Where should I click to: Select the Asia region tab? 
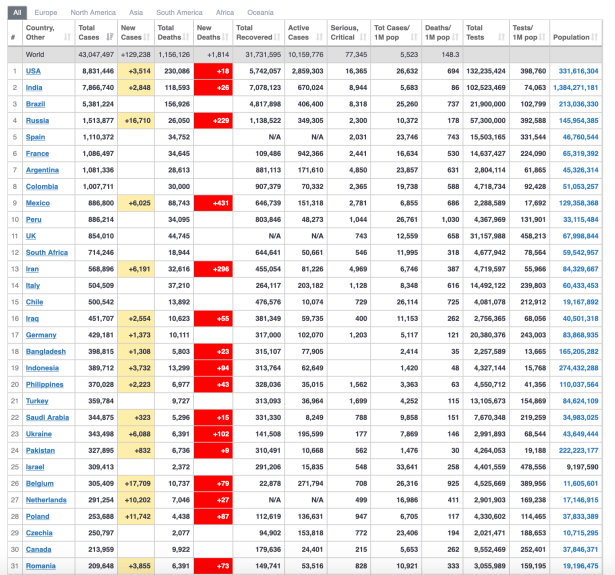click(x=136, y=12)
